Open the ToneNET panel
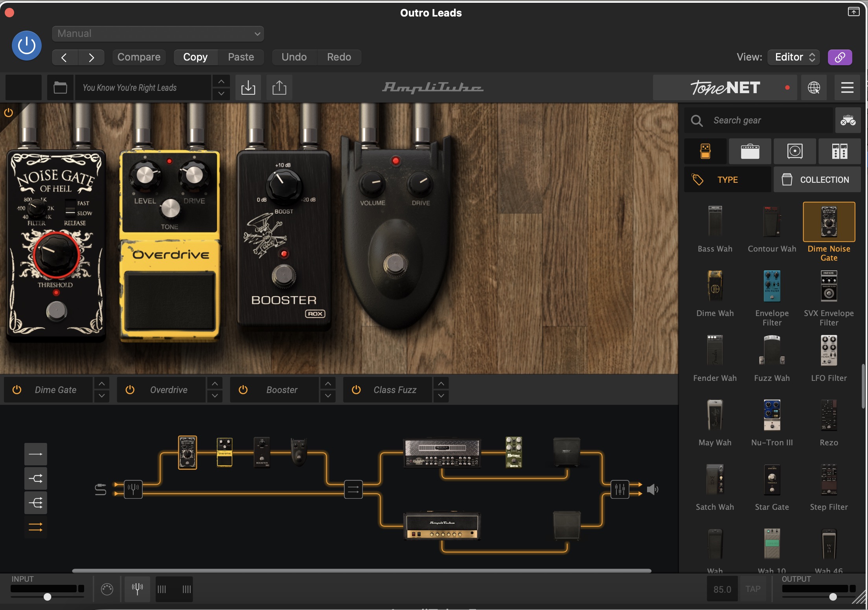 725,87
